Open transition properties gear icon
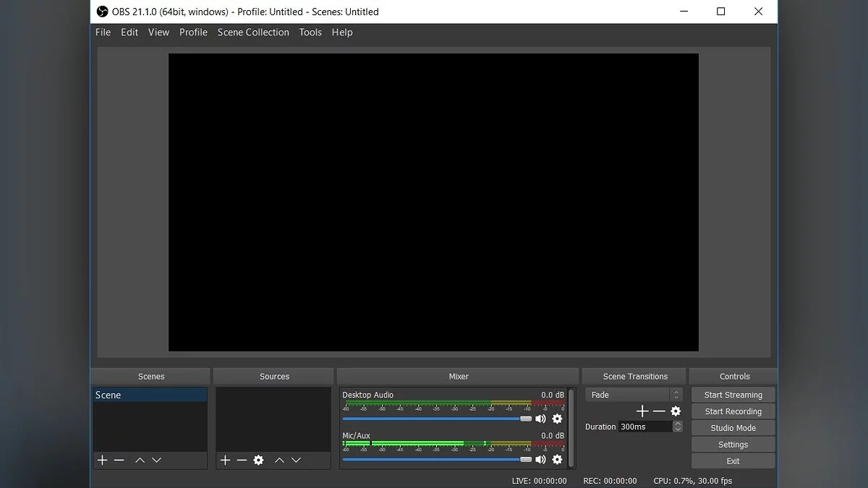Viewport: 868px width, 488px height. pyautogui.click(x=676, y=411)
